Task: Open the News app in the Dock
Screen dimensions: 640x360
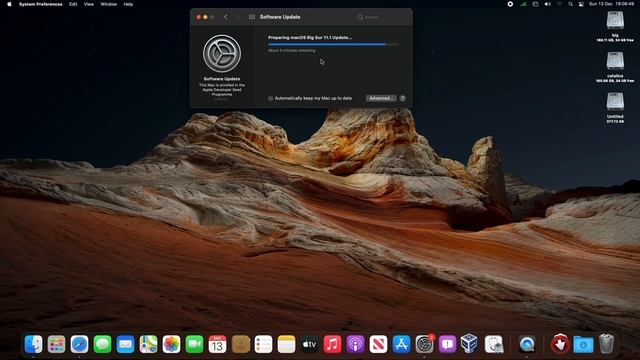Action: click(378, 344)
